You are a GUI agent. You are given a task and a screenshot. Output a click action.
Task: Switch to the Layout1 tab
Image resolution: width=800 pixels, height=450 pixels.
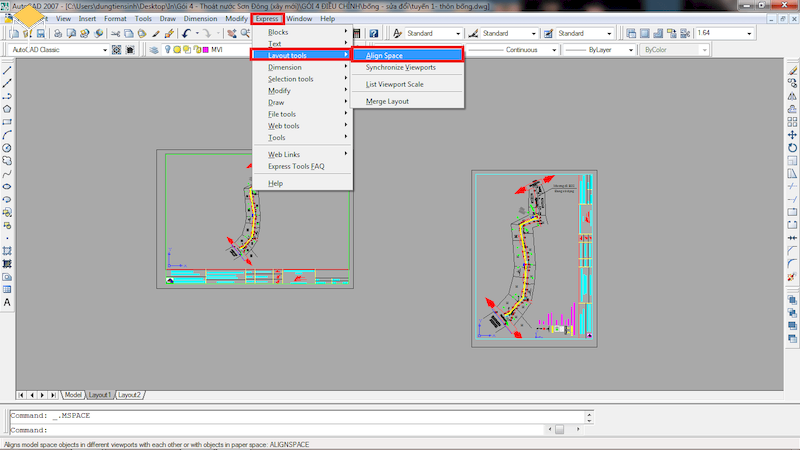click(99, 395)
